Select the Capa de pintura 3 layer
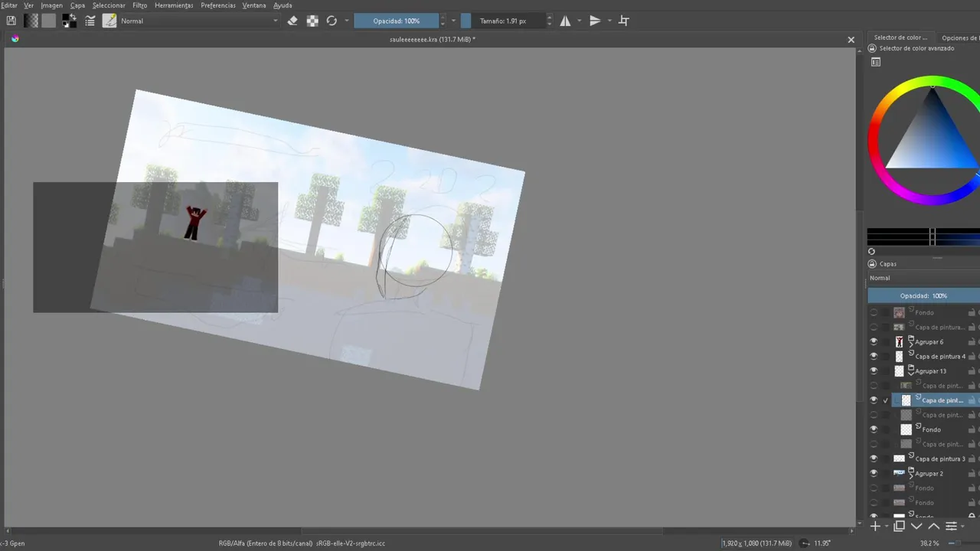The image size is (980, 551). tap(940, 459)
